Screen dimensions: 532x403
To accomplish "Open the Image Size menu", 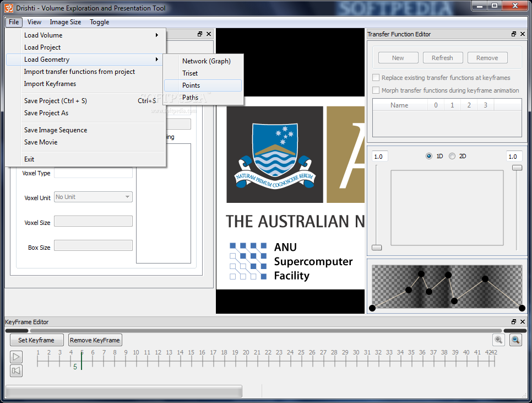I will 66,22.
